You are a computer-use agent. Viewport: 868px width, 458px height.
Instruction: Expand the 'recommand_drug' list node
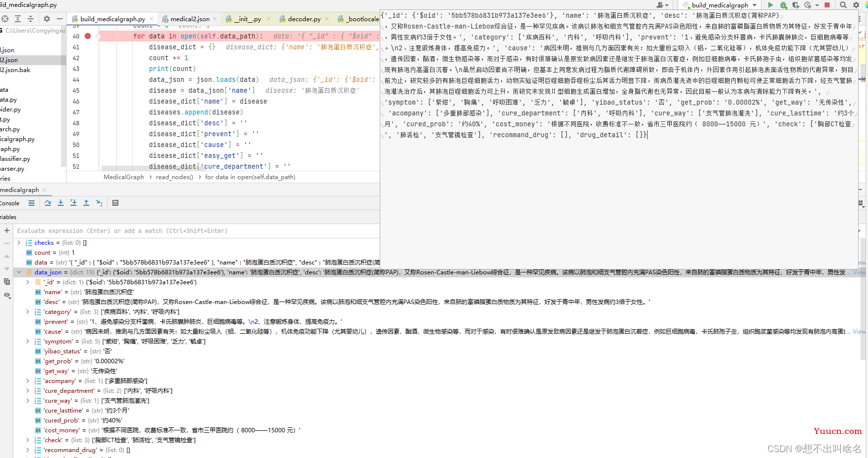(28, 450)
